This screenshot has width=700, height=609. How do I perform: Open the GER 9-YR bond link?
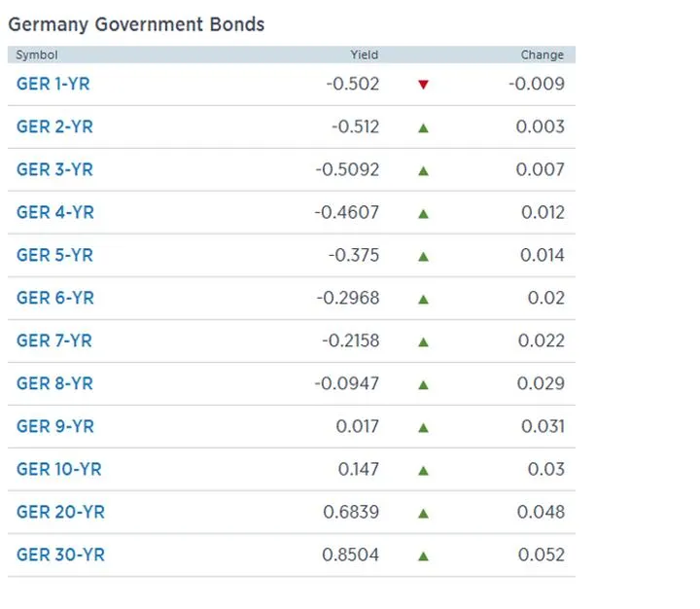55,427
